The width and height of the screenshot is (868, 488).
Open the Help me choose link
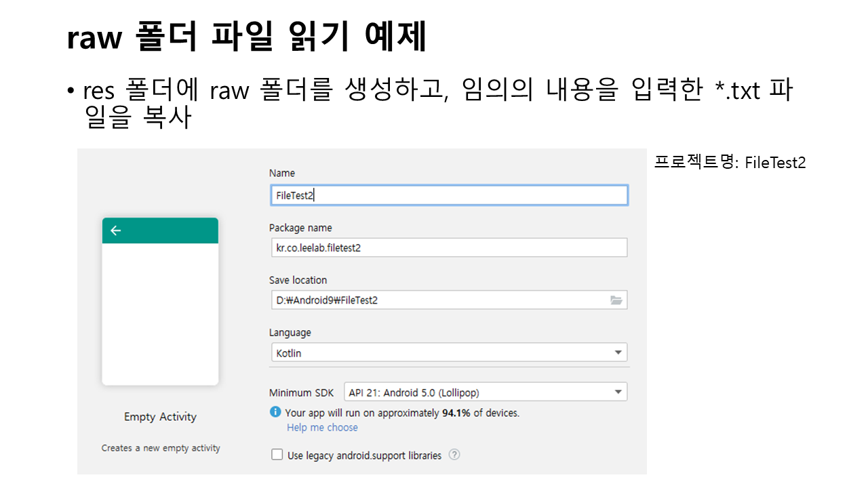pyautogui.click(x=322, y=428)
